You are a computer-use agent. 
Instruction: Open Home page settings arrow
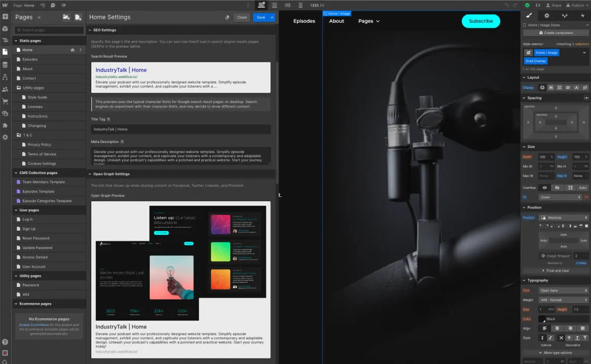80,50
